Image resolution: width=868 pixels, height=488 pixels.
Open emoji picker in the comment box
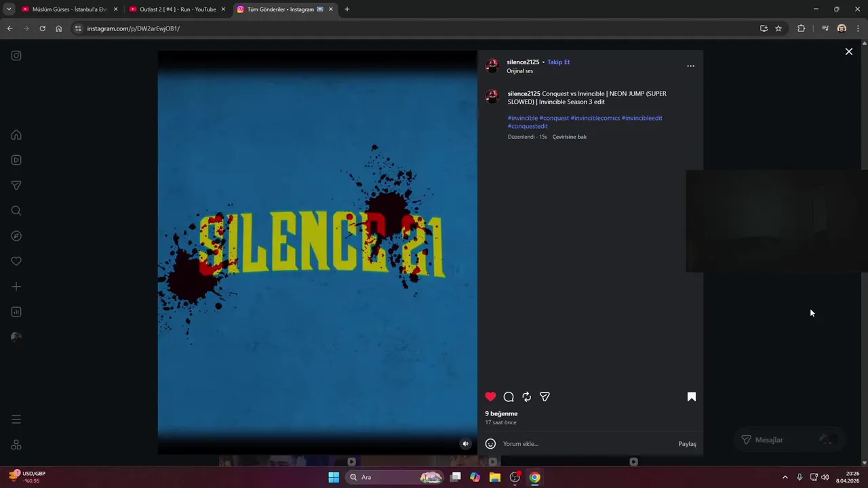pos(490,444)
